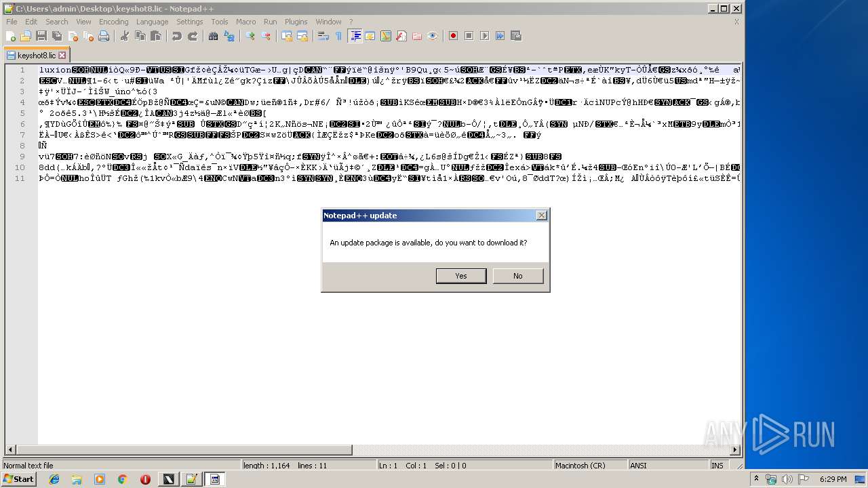Click the Save Recorded Macro icon
Screen dimensions: 868x488
pyautogui.click(x=516, y=36)
